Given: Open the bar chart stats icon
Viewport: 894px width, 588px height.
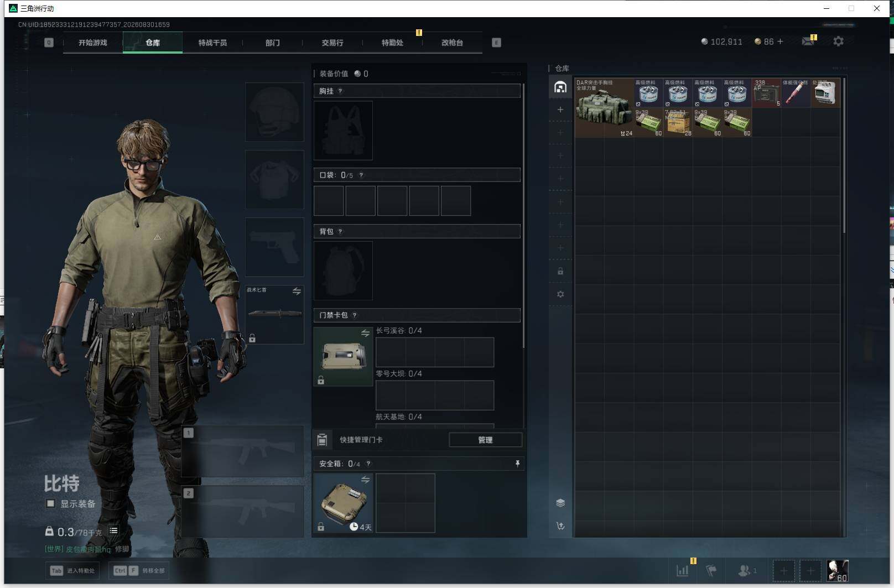Looking at the screenshot, I should coord(683,571).
